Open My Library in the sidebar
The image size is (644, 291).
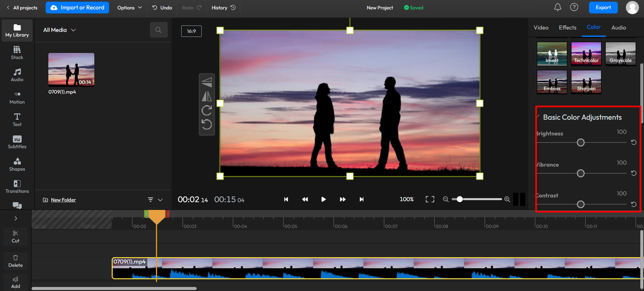(x=17, y=30)
